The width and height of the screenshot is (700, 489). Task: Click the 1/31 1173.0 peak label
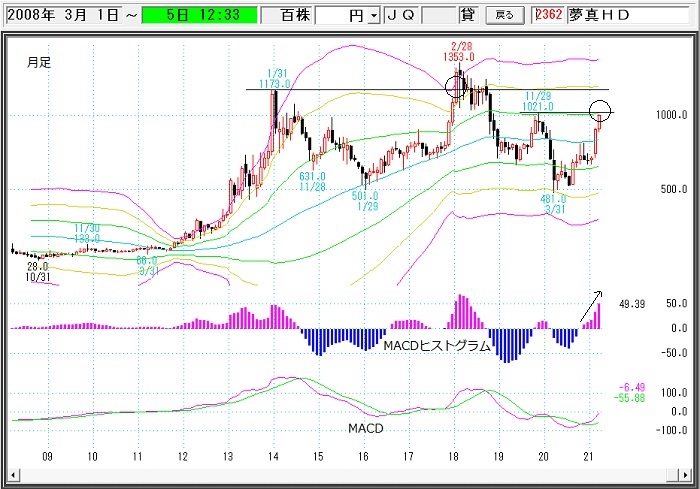tap(275, 79)
